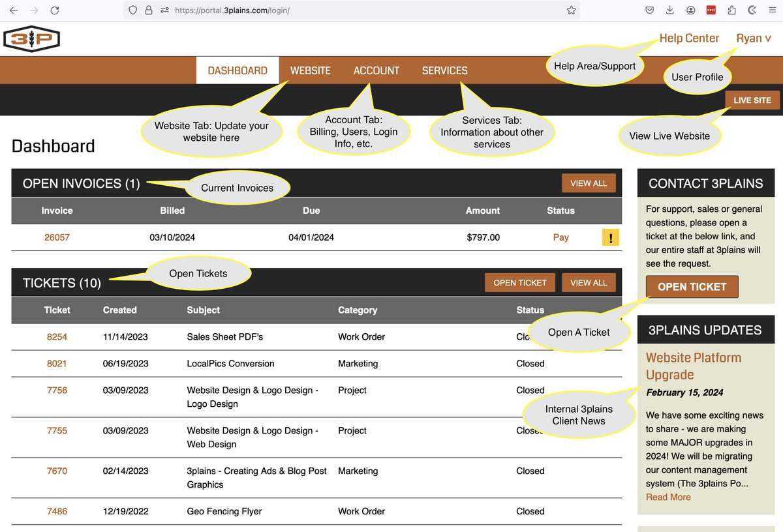Screen dimensions: 783x532
Task: Open ticket 7670
Action: click(x=57, y=471)
